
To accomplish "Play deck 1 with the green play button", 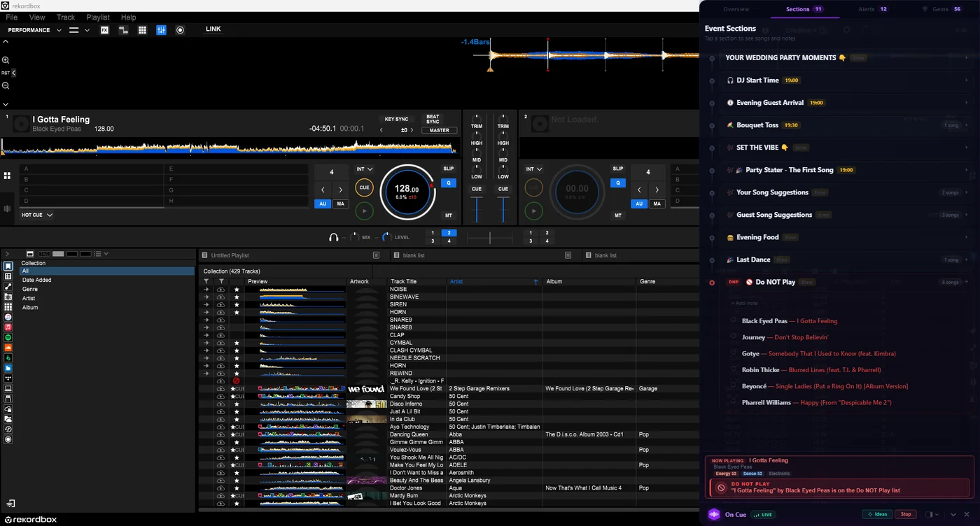I will (364, 210).
